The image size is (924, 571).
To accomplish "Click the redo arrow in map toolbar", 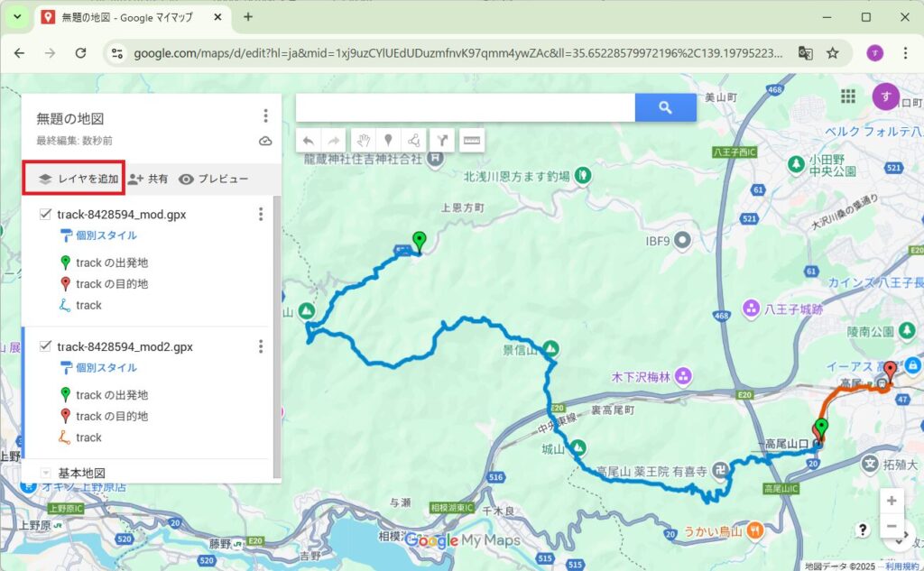I will [x=334, y=141].
